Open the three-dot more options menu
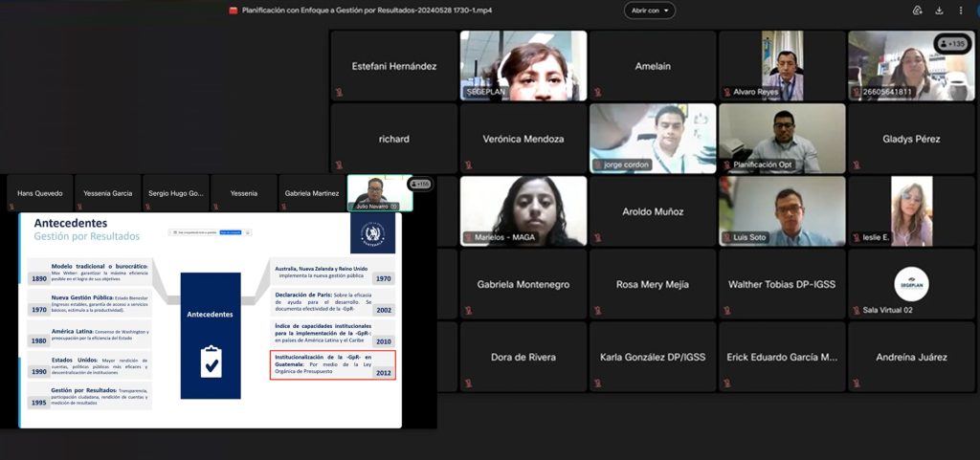This screenshot has width=980, height=460. point(962,11)
